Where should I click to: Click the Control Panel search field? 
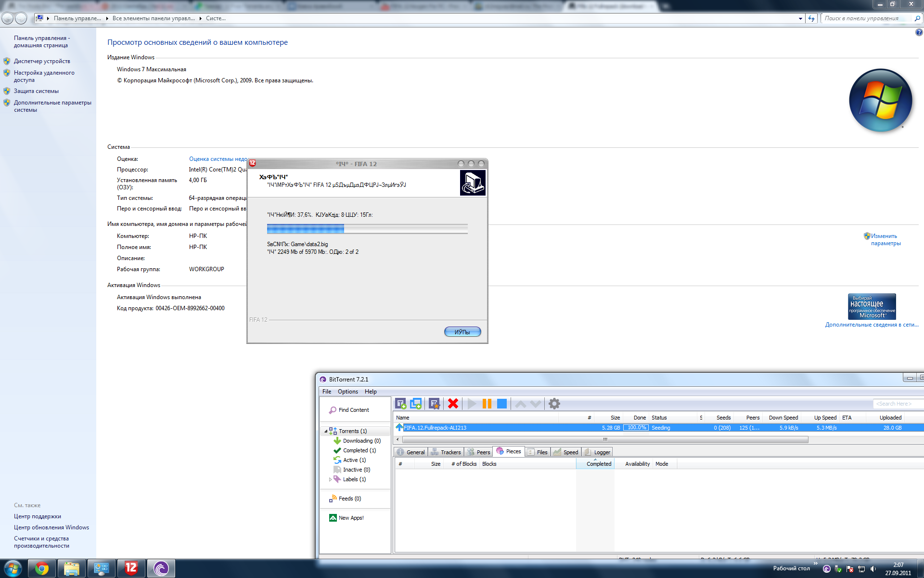tap(867, 18)
